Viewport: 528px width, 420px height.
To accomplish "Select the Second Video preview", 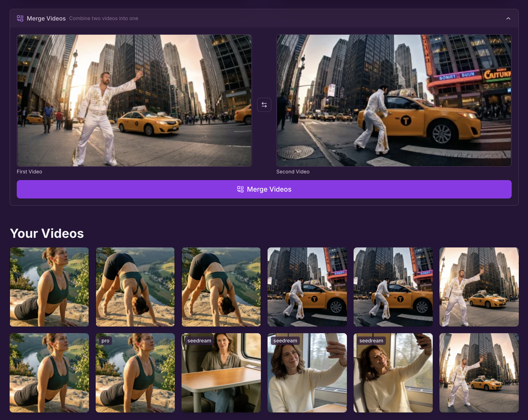I will pyautogui.click(x=394, y=100).
